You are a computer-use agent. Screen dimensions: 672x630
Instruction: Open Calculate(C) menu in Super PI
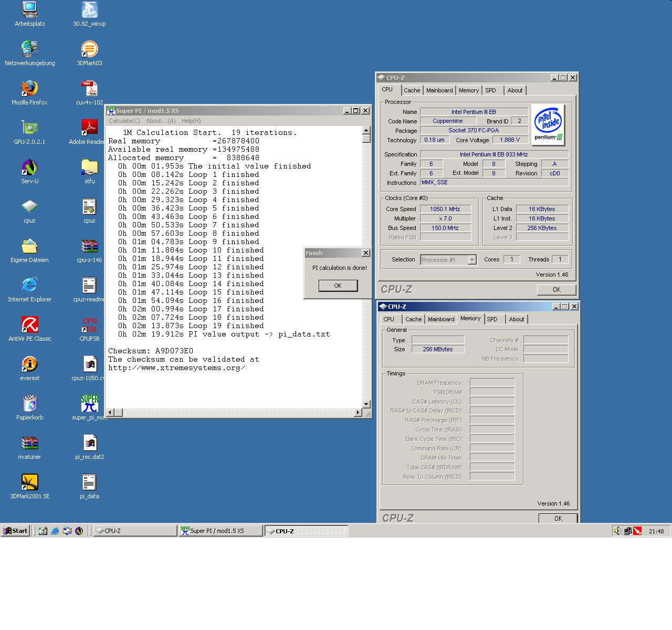click(x=124, y=121)
